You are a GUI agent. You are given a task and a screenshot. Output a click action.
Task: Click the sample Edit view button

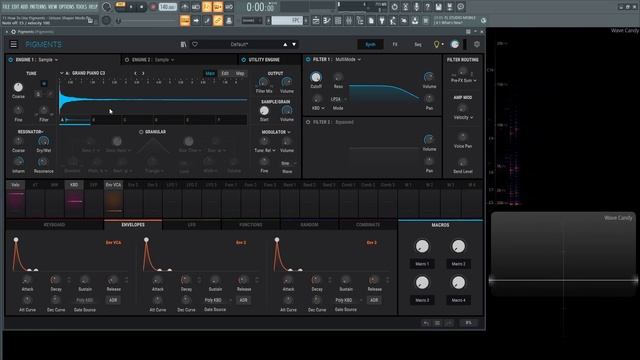pos(225,73)
